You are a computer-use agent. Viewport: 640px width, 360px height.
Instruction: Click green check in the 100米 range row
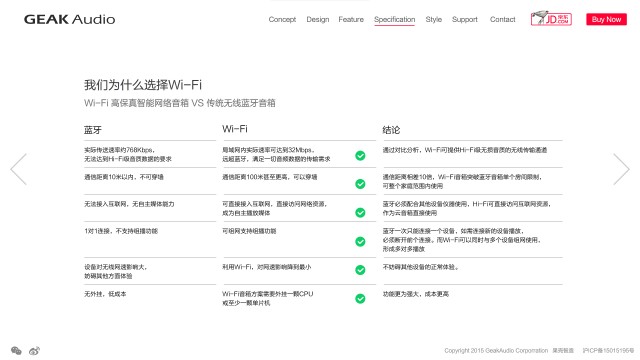tap(360, 184)
